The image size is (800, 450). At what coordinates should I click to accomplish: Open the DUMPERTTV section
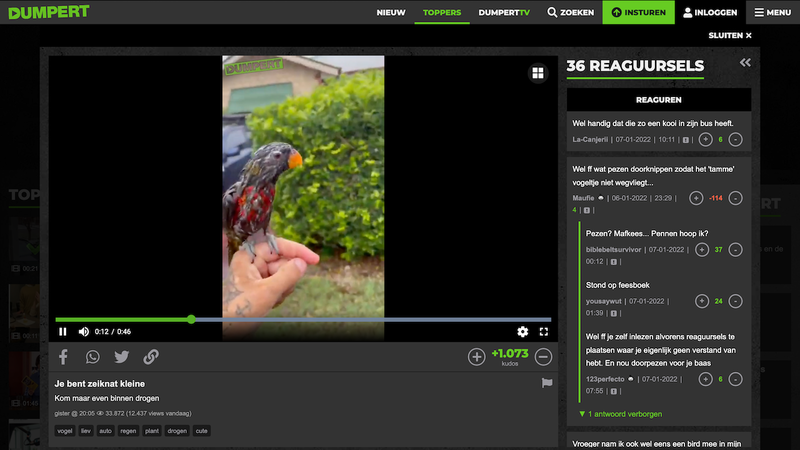coord(504,12)
